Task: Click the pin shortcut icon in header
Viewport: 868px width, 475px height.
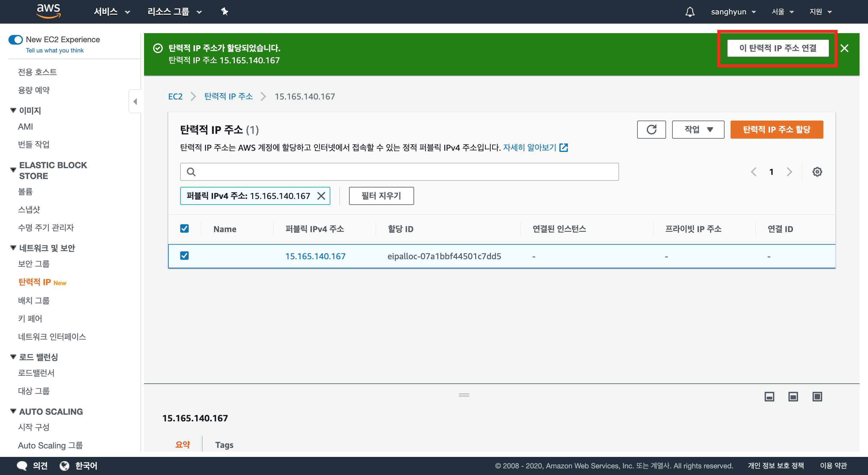Action: pos(225,12)
